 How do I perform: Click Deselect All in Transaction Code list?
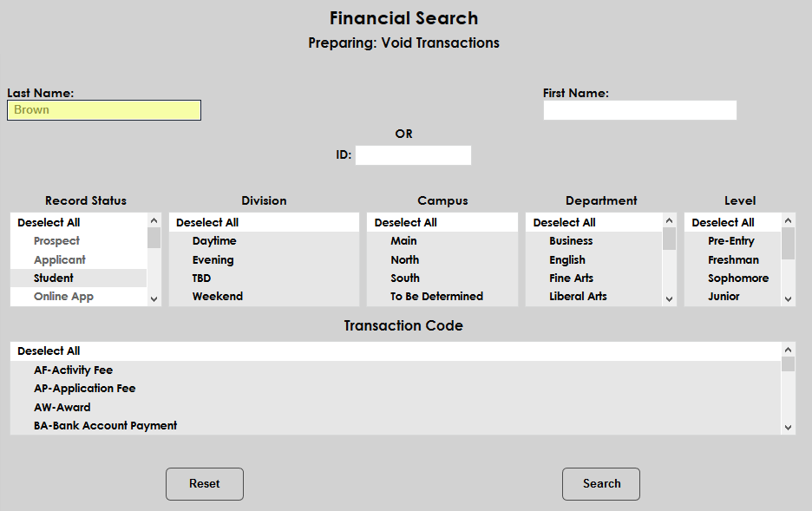coord(49,351)
